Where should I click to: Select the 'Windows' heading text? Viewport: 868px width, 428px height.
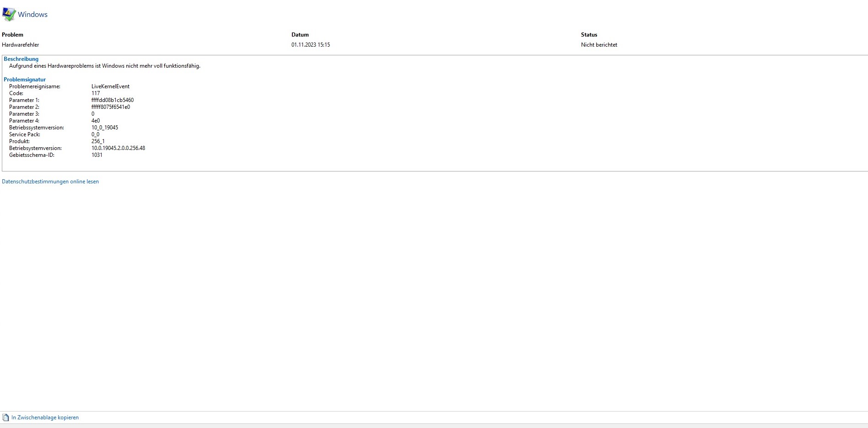[x=32, y=14]
